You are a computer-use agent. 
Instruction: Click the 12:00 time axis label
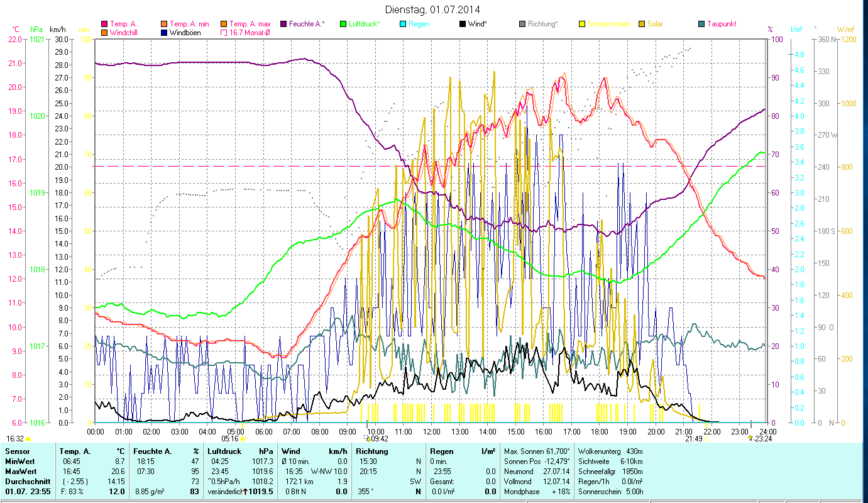431,432
